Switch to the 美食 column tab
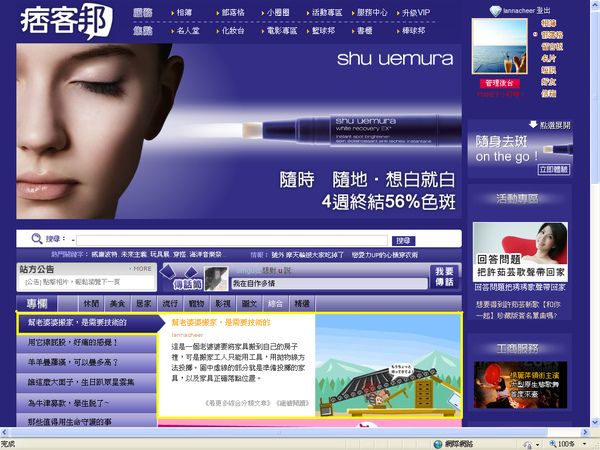This screenshot has width=600, height=450. pos(117,304)
